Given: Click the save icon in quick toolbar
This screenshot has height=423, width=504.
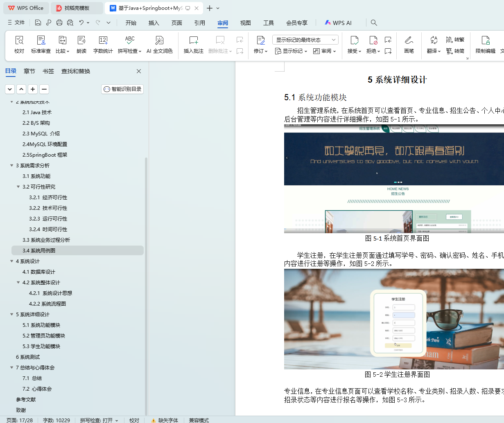Looking at the screenshot, I should point(38,22).
